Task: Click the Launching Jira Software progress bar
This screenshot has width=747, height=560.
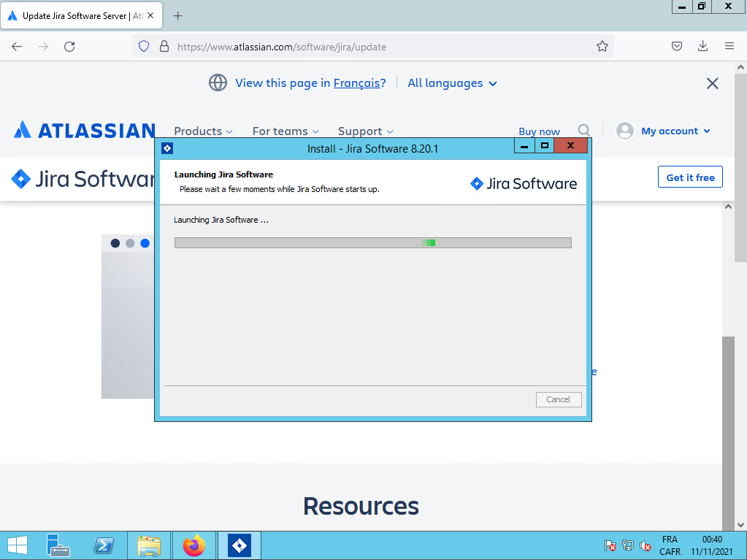Action: click(x=372, y=242)
